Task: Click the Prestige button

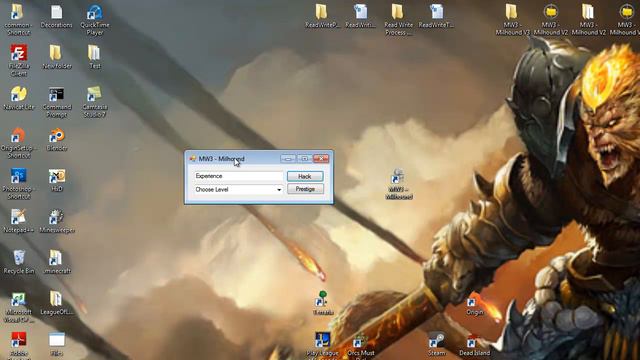Action: click(x=305, y=189)
